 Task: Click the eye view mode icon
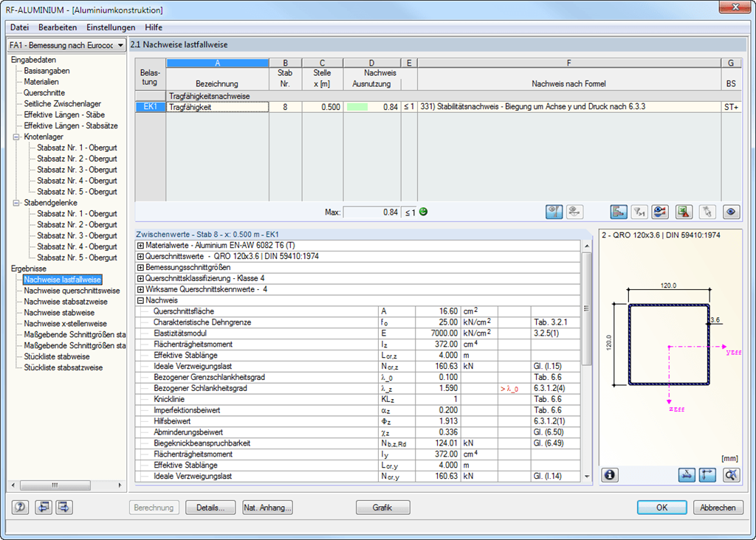click(732, 212)
